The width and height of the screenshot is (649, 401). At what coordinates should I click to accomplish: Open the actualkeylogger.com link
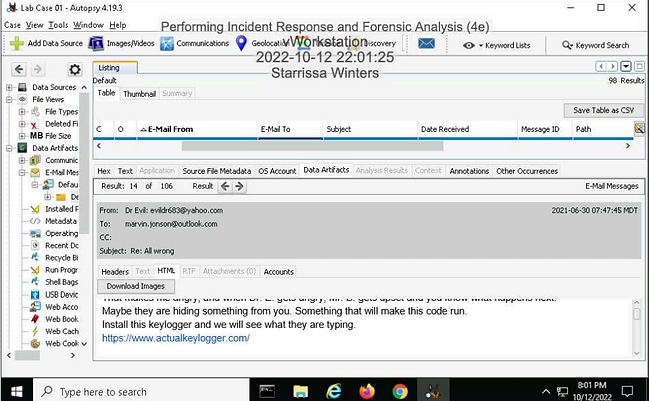(x=176, y=338)
